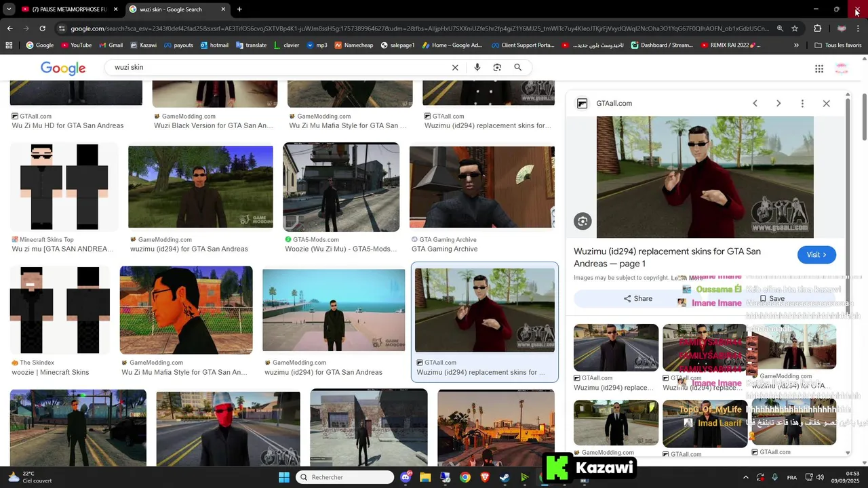Click the browser address bar

coord(420,28)
